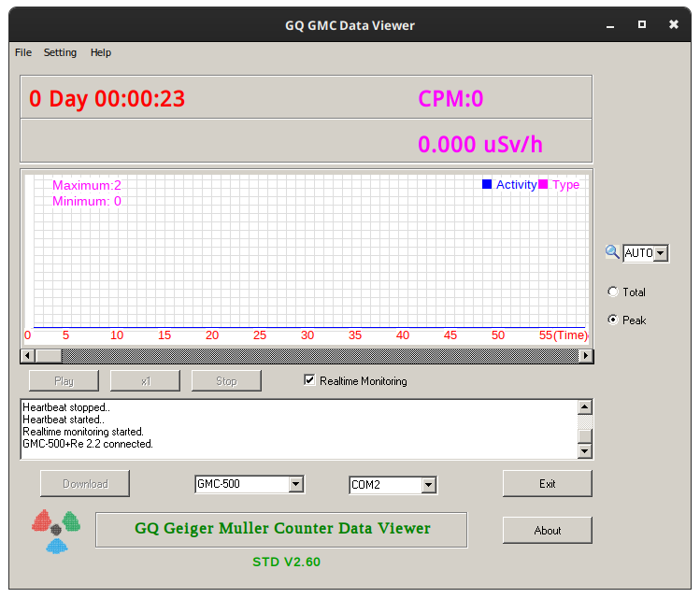Open the File menu
Screen dimensions: 700x598
coord(23,52)
